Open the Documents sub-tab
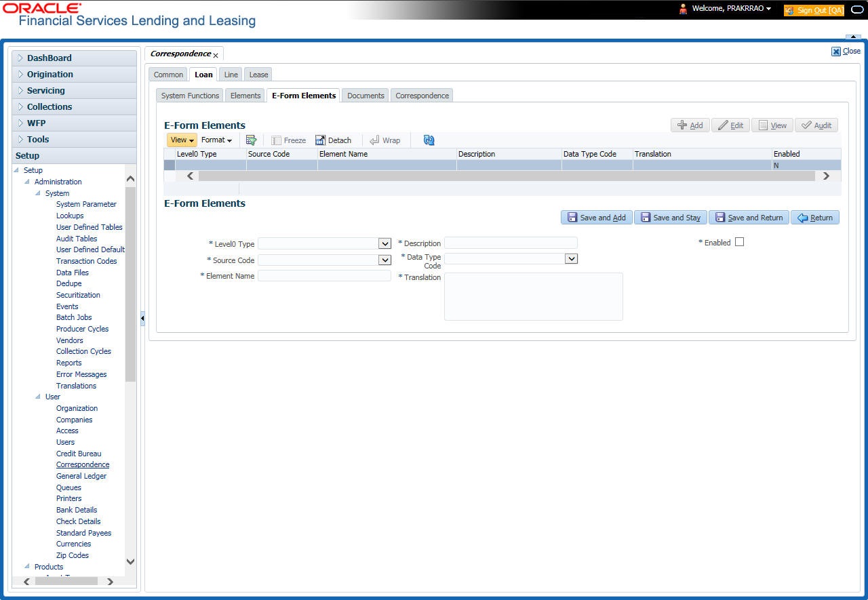This screenshot has height=600, width=868. click(366, 96)
